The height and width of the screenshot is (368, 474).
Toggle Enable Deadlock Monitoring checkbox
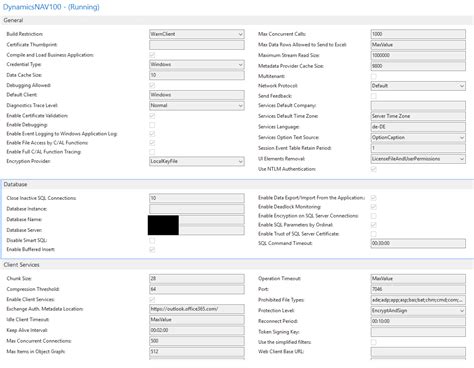click(374, 207)
